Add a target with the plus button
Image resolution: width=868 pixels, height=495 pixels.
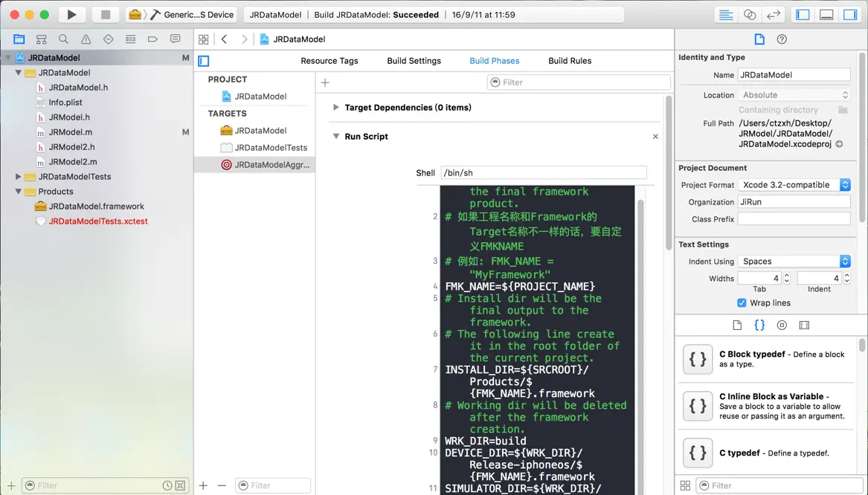(x=204, y=485)
